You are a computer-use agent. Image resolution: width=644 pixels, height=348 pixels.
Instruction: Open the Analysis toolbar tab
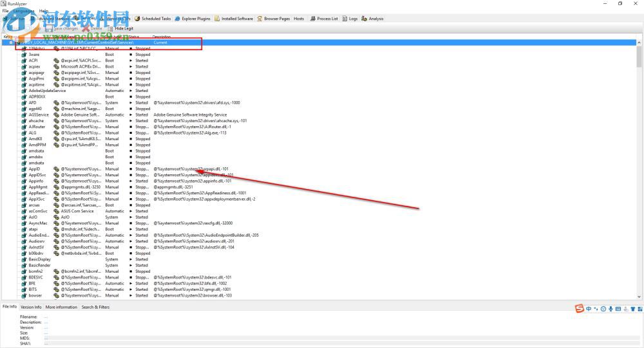372,19
